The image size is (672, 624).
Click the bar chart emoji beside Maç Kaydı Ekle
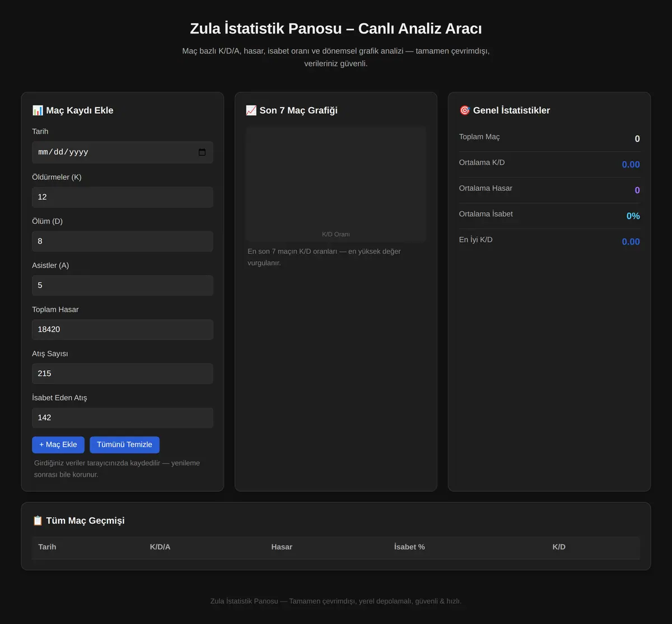coord(38,110)
